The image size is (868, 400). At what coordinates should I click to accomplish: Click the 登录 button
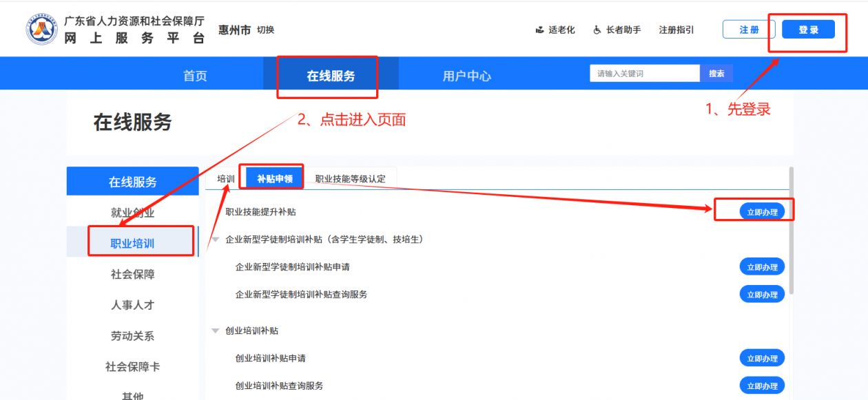point(808,30)
